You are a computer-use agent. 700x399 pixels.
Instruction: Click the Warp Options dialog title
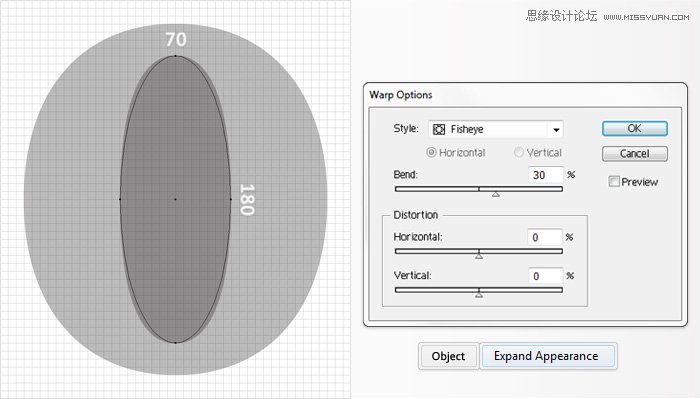400,95
